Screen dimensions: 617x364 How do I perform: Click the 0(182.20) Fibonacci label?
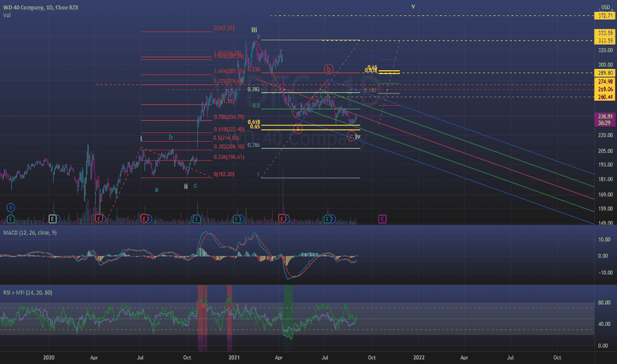pos(224,174)
